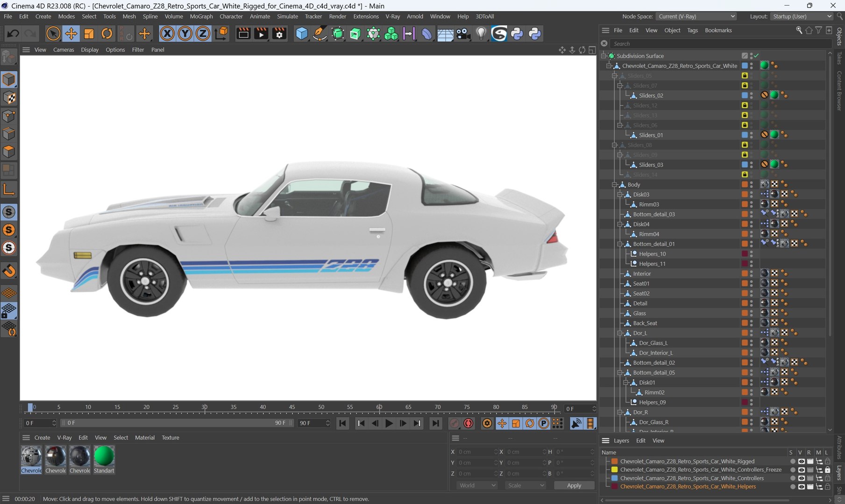845x504 pixels.
Task: Switch to Model mode in left sidebar
Action: (9, 79)
